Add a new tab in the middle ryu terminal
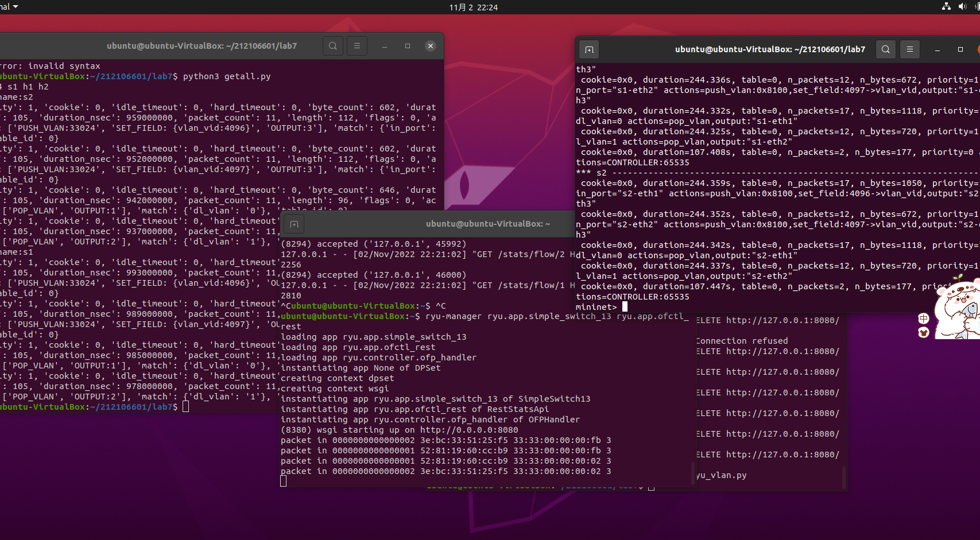Image resolution: width=980 pixels, height=540 pixels. [x=294, y=224]
